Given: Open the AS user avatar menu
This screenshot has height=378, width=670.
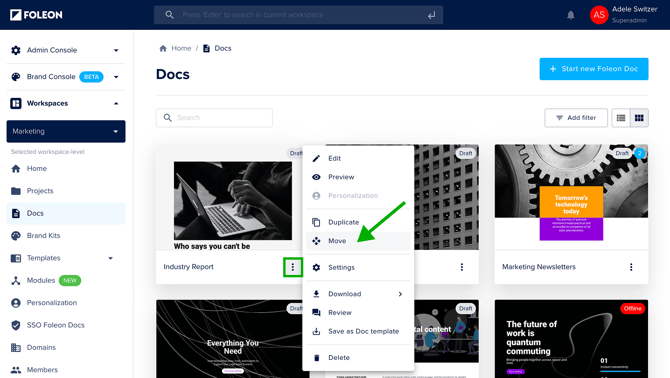Looking at the screenshot, I should click(x=599, y=15).
